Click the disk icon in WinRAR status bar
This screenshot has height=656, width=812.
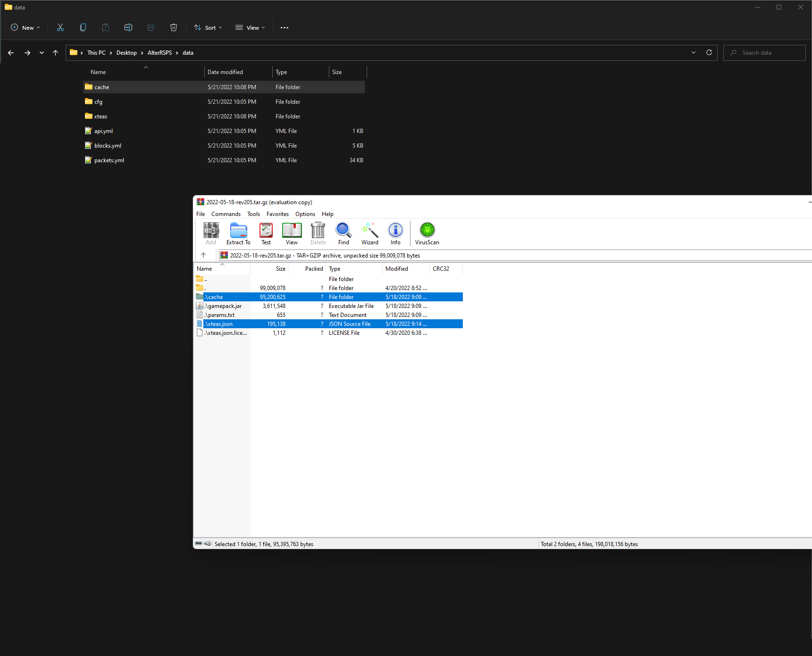[x=199, y=544]
